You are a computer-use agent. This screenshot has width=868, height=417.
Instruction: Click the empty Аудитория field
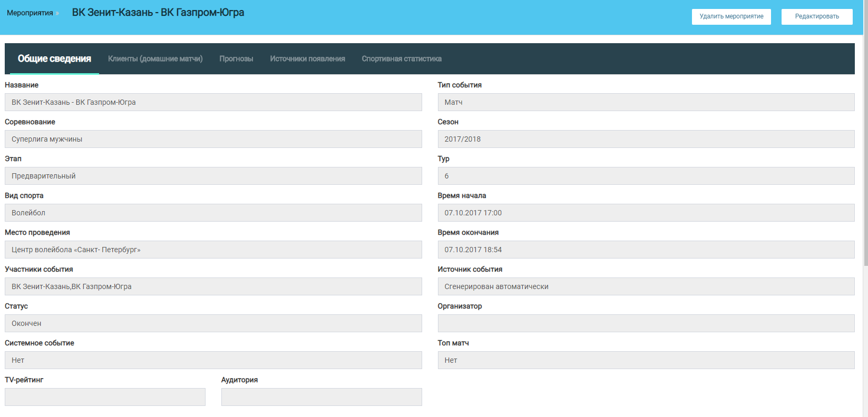click(321, 397)
